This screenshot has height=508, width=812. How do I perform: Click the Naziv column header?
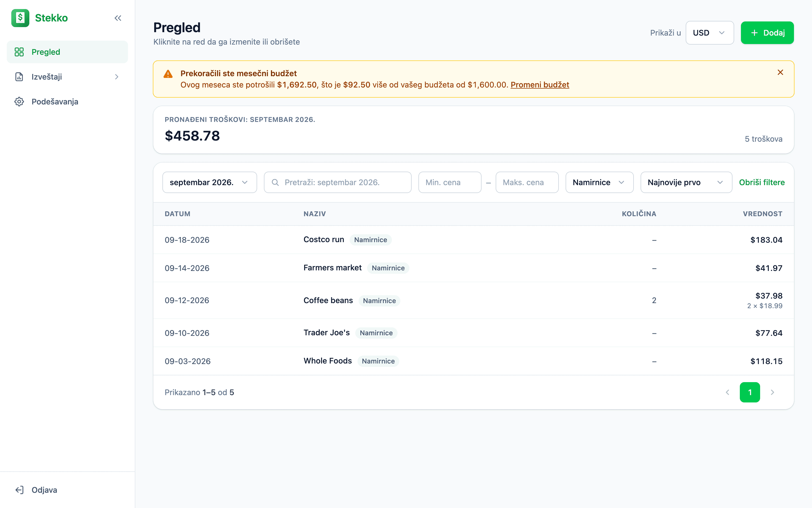click(315, 214)
